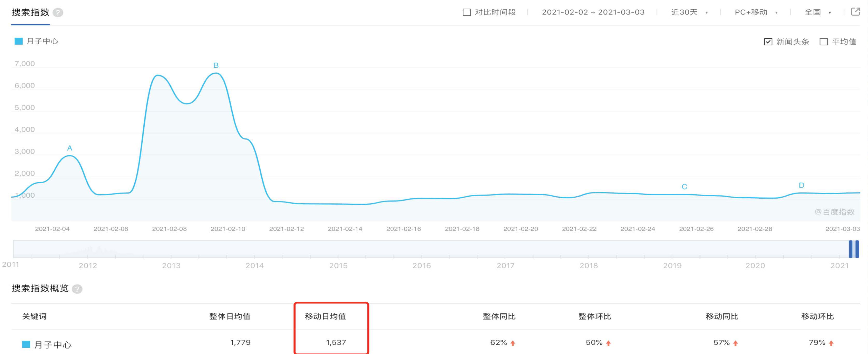Click red up arrow beside 79%
Viewport: 868px width, 354px height.
[x=831, y=343]
